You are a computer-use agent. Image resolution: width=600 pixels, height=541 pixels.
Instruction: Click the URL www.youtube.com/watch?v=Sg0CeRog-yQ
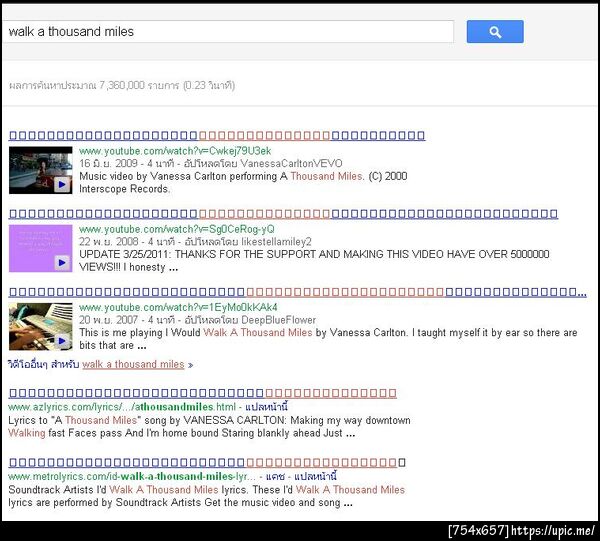tap(177, 229)
